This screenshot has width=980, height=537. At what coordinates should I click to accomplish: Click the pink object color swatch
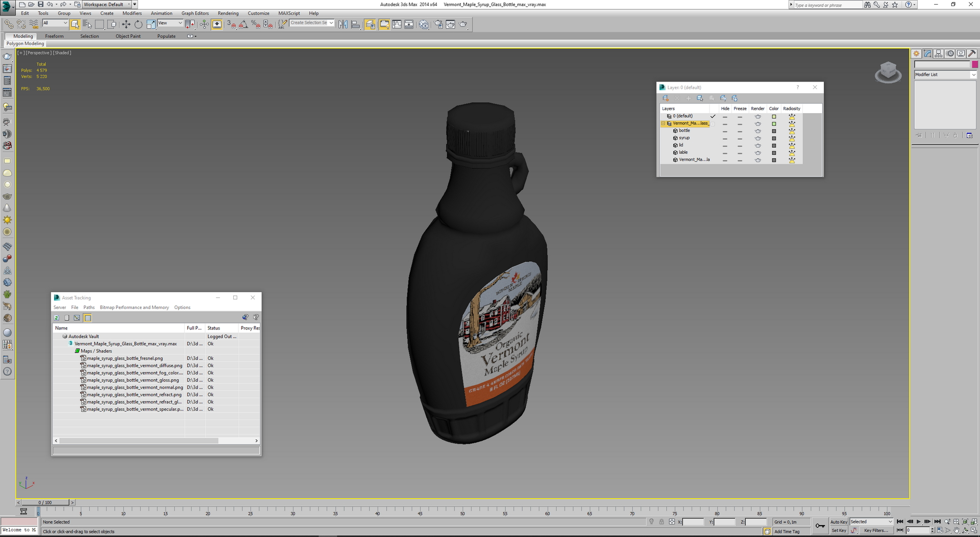tap(975, 64)
